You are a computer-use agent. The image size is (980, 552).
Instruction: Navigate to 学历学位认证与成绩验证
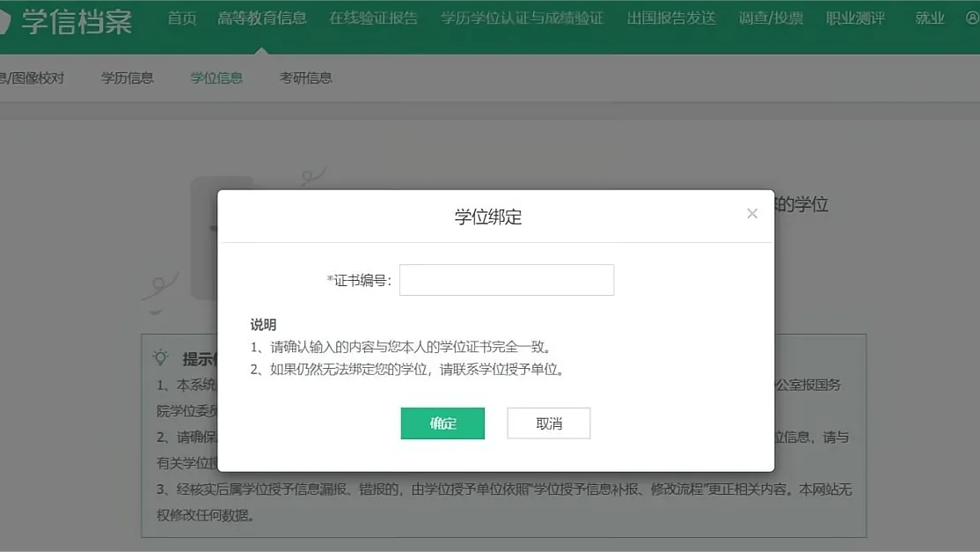point(522,18)
